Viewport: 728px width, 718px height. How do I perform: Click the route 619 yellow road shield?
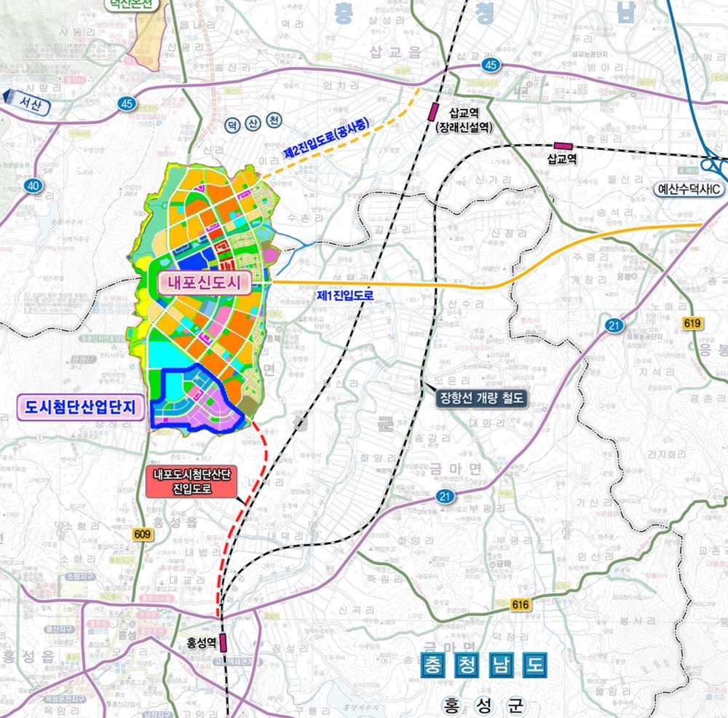coord(692,323)
